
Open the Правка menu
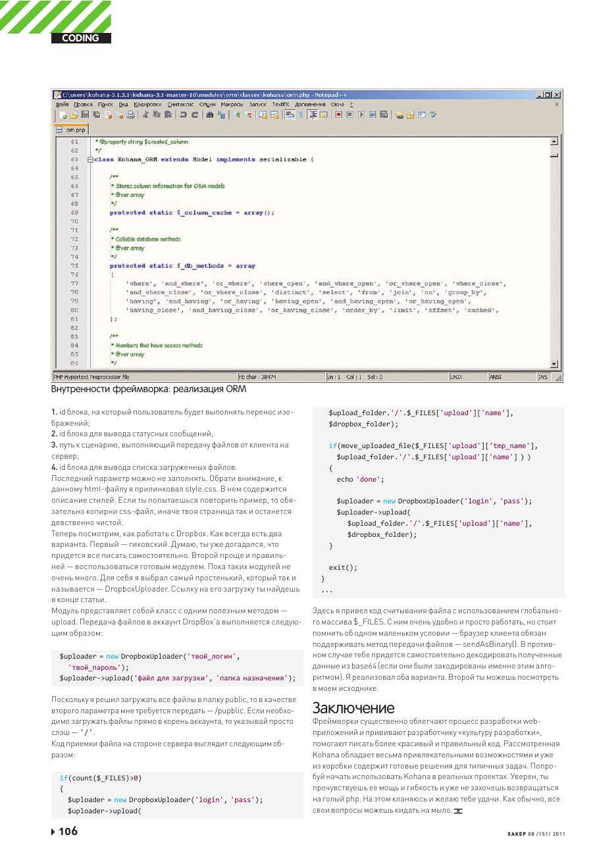click(x=83, y=105)
